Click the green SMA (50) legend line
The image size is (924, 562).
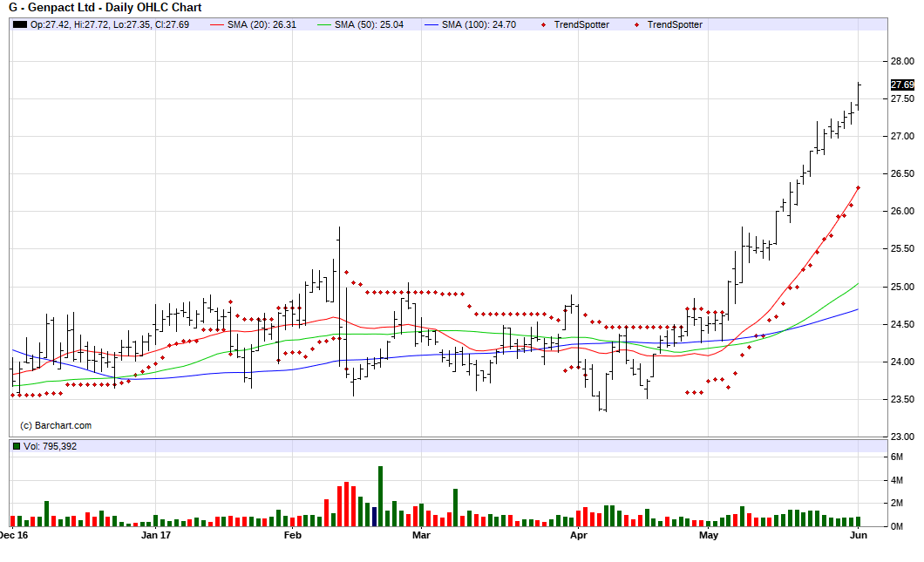tap(324, 24)
